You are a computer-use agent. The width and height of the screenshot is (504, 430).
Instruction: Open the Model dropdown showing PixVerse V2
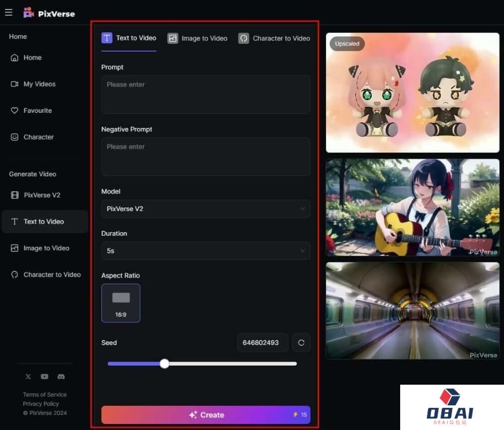tap(206, 209)
